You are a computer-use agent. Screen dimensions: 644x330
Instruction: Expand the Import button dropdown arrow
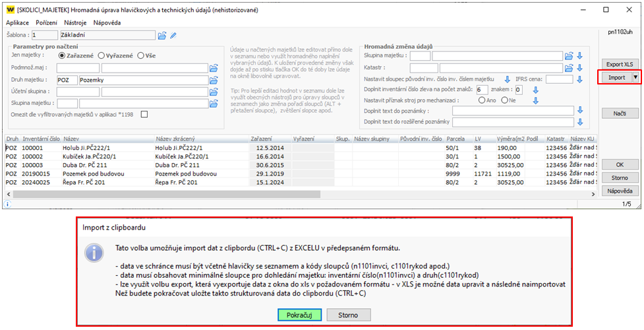tap(635, 77)
